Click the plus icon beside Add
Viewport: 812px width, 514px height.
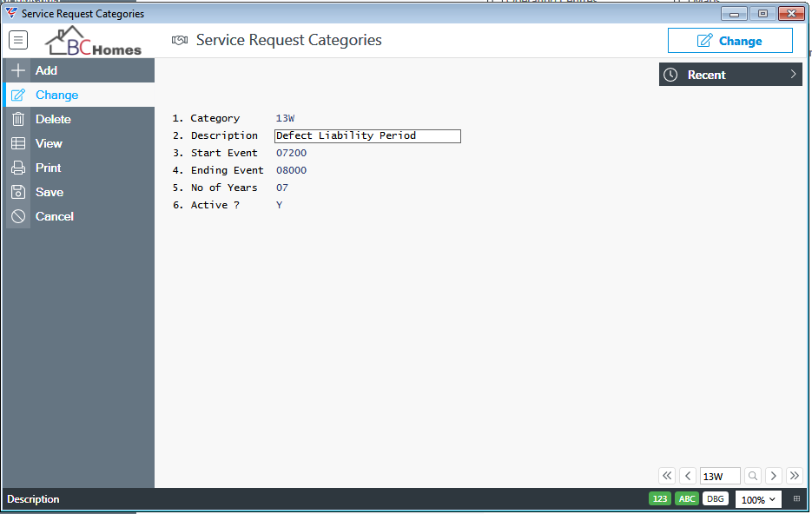[x=18, y=70]
